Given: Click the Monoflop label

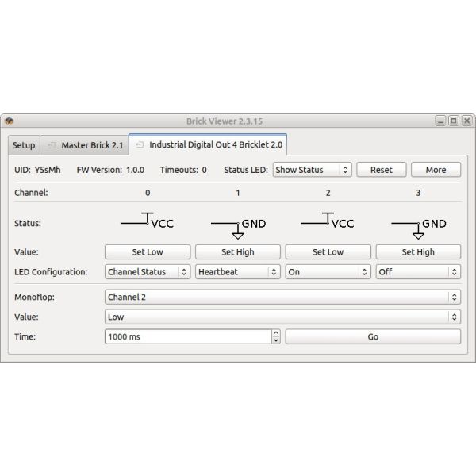Looking at the screenshot, I should click(34, 297).
